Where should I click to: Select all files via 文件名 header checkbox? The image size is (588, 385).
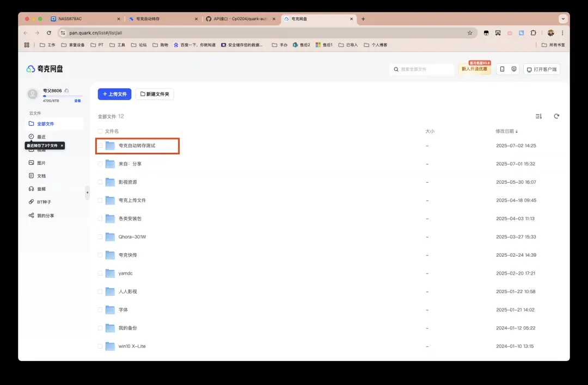tap(100, 131)
